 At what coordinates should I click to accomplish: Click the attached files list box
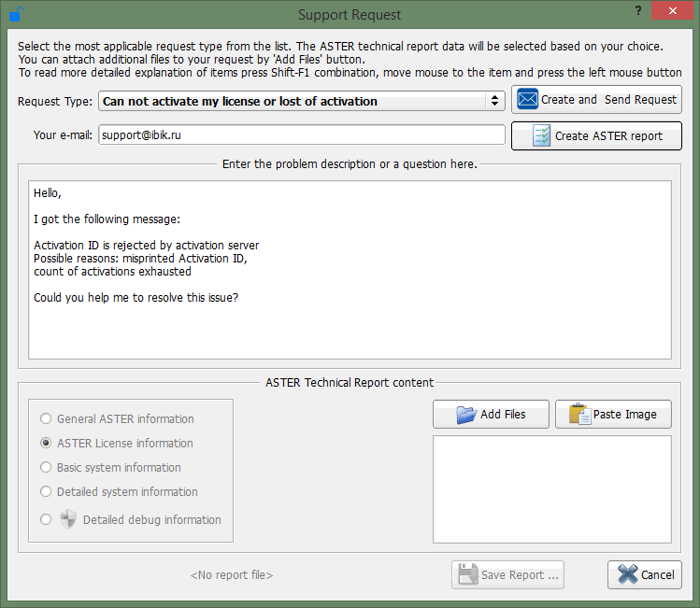[x=551, y=488]
